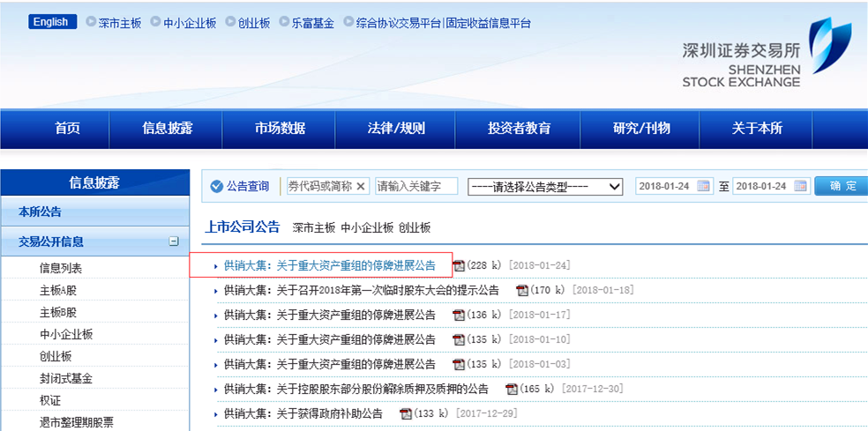Open the 请选择公告类型 dropdown

(x=546, y=187)
